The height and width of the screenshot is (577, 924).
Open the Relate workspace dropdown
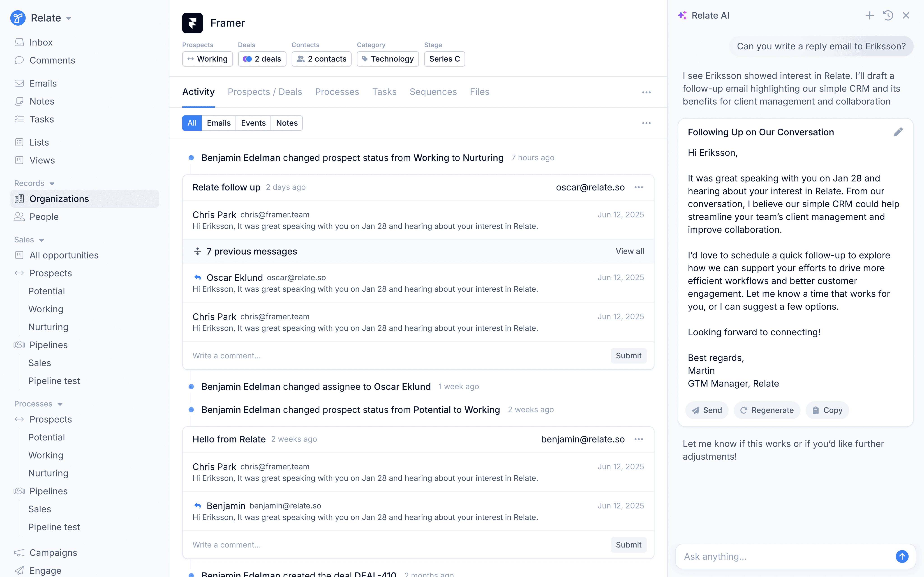pyautogui.click(x=69, y=18)
